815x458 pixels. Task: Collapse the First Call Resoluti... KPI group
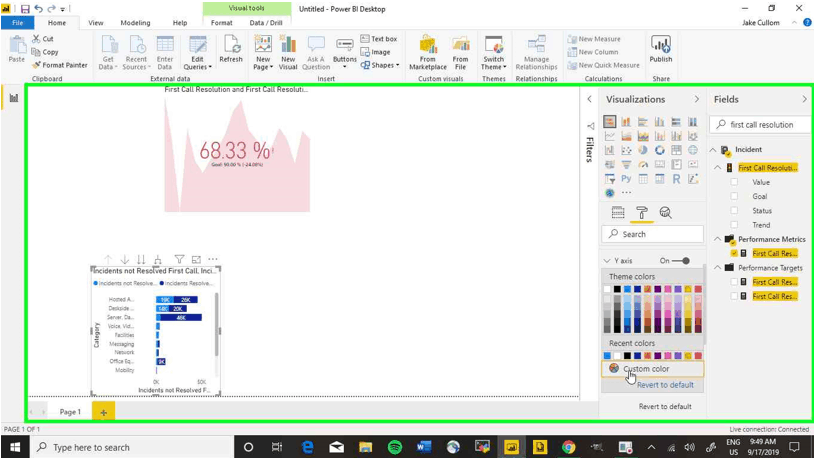click(718, 168)
